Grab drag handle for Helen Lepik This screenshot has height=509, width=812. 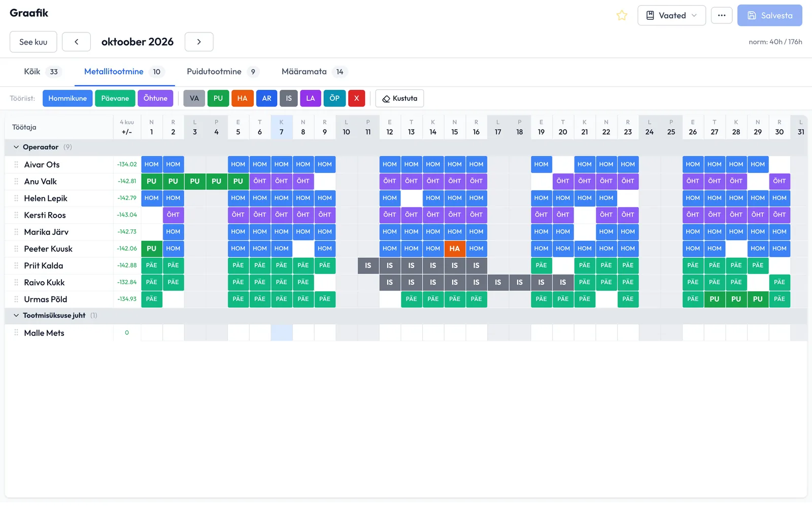(x=16, y=198)
